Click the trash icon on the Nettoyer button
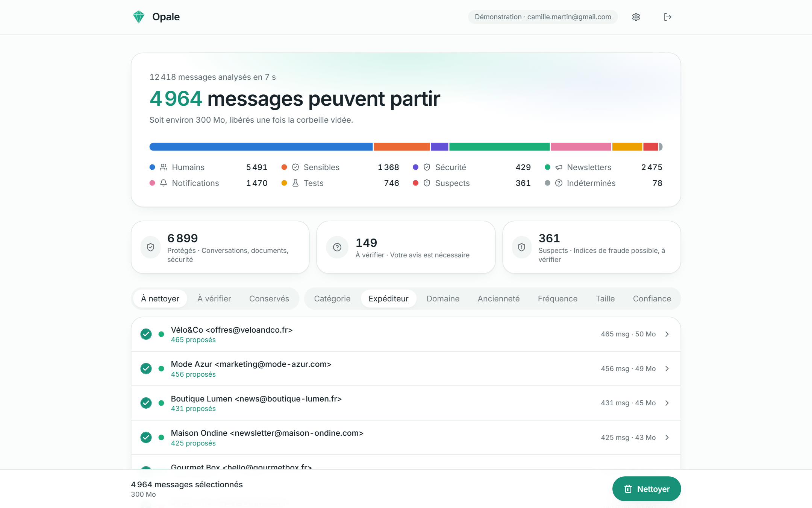 628,489
